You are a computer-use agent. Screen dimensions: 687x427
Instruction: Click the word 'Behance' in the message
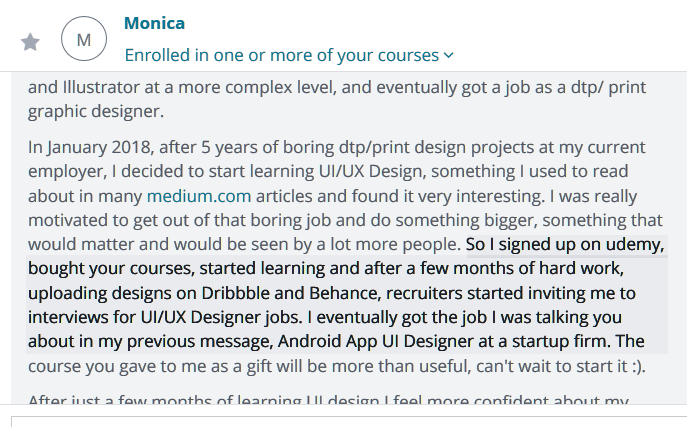344,293
